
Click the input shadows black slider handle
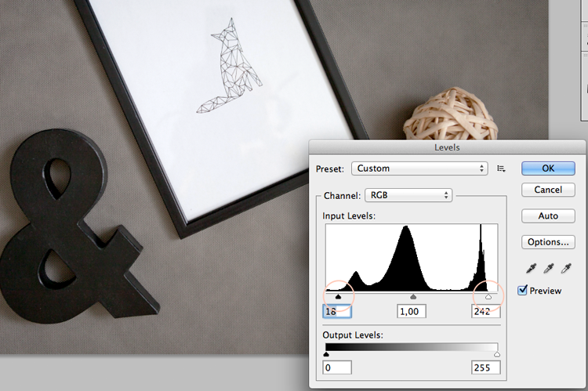coord(338,296)
